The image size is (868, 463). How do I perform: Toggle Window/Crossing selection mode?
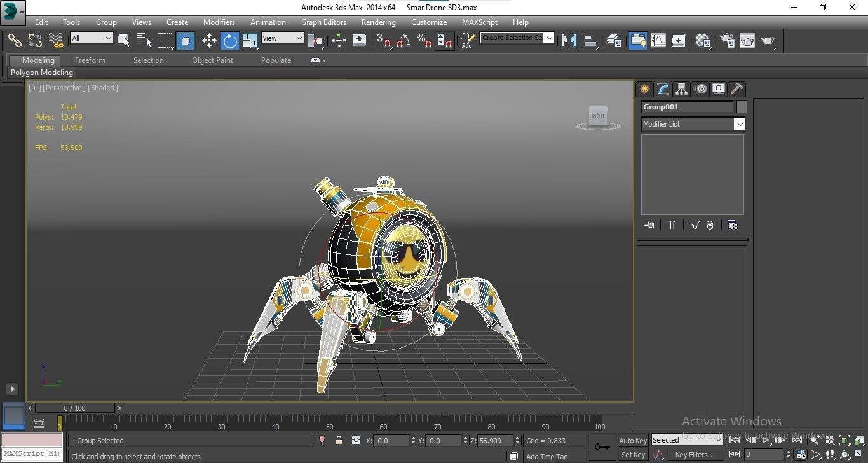point(186,40)
